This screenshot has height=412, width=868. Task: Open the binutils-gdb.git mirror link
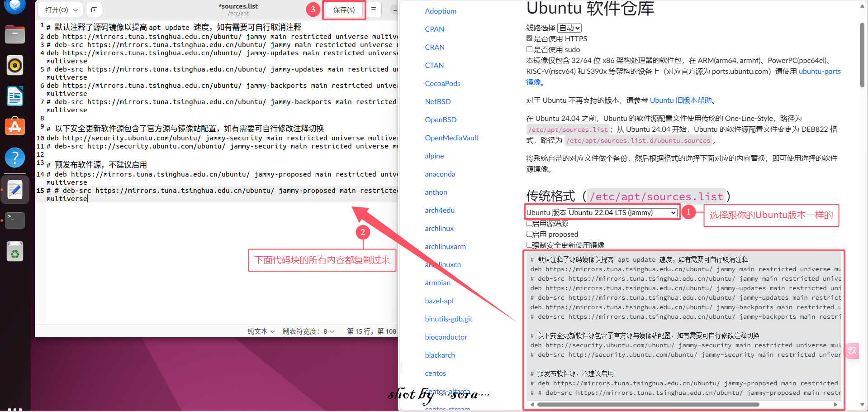point(449,319)
